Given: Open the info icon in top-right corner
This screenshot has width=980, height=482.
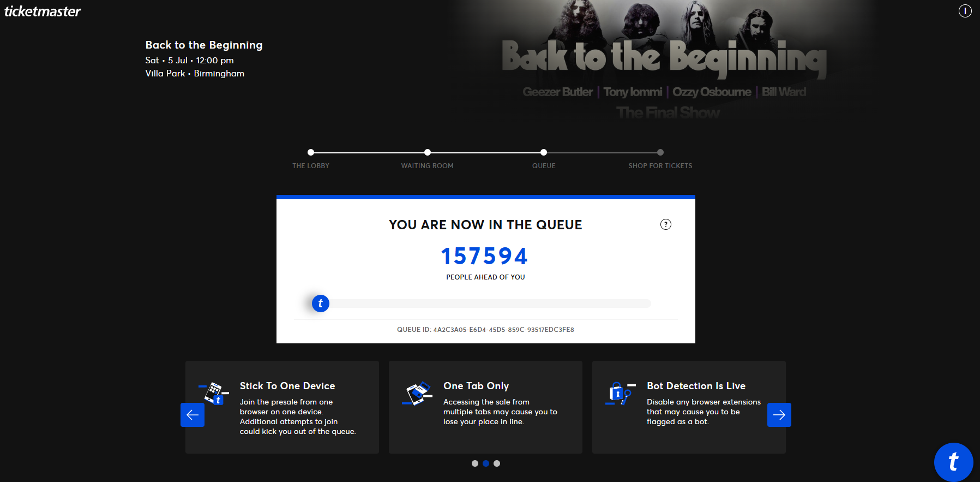Looking at the screenshot, I should 965,11.
